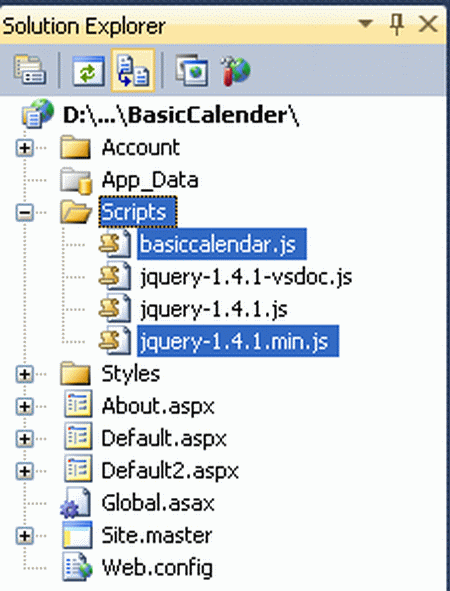This screenshot has width=450, height=591.
Task: Select the Styles folder label
Action: click(130, 374)
